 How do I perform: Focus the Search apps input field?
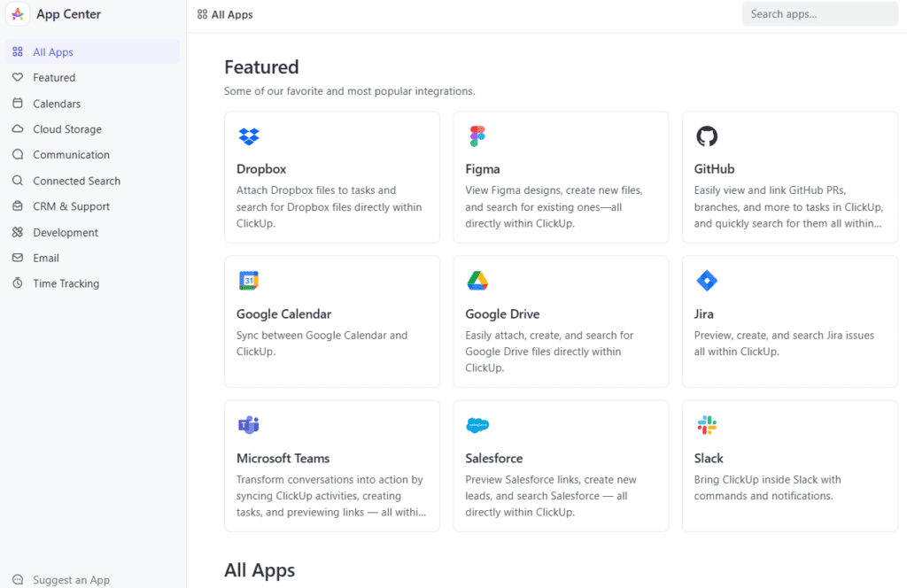tap(819, 14)
